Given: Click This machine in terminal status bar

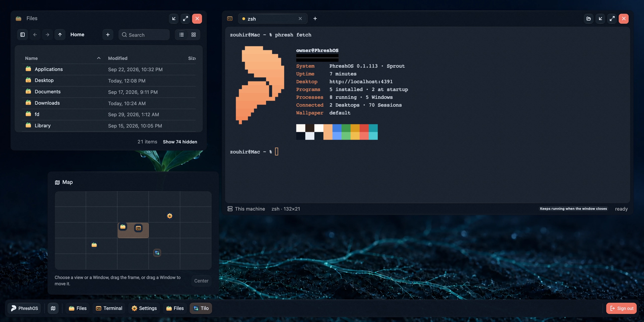Looking at the screenshot, I should (x=246, y=209).
